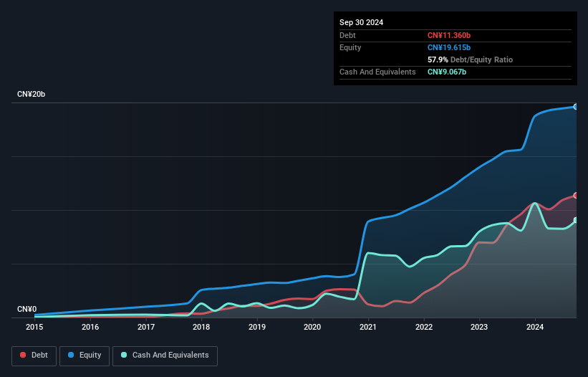The width and height of the screenshot is (588, 377).
Task: Click the 2017 x-axis label
Action: coord(146,327)
